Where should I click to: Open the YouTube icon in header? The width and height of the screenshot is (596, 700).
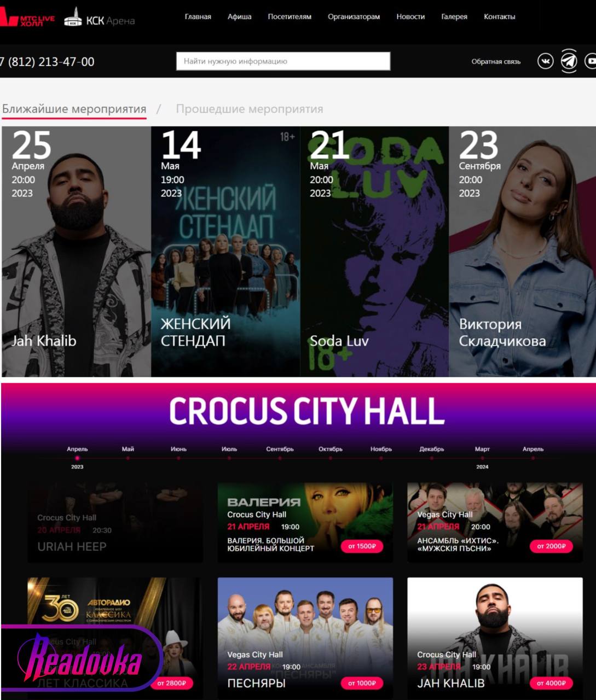(x=590, y=61)
